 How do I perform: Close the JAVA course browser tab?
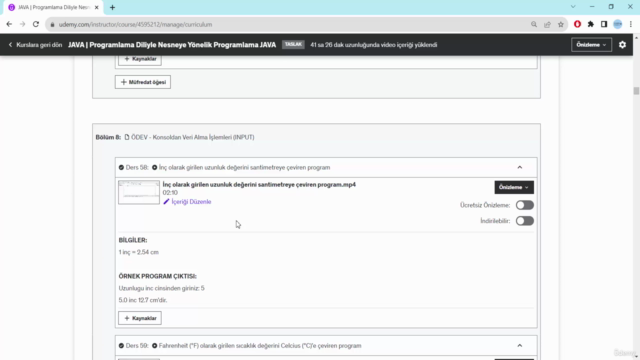coord(97,7)
